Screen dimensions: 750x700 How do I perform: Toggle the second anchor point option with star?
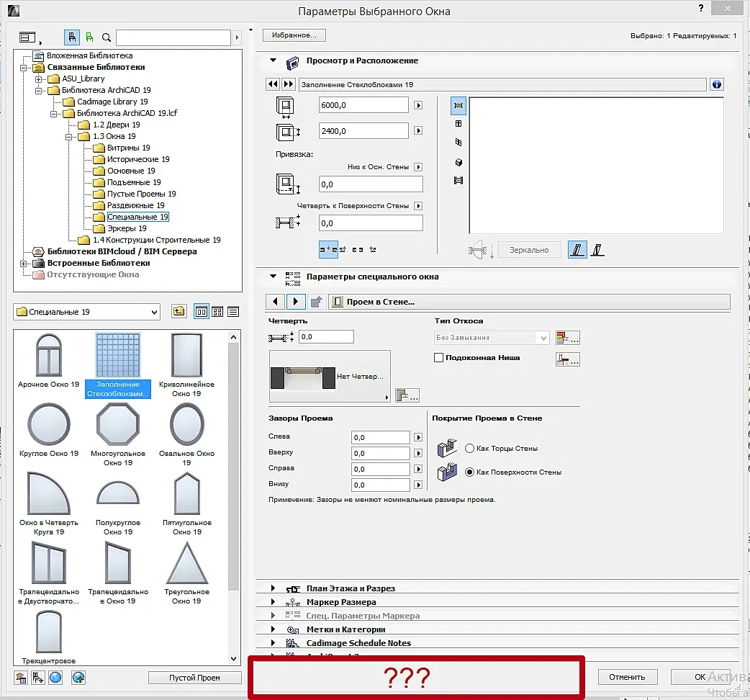tap(343, 250)
